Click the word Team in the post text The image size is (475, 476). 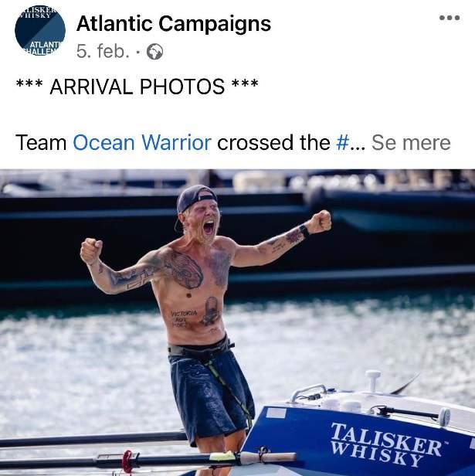tap(41, 142)
